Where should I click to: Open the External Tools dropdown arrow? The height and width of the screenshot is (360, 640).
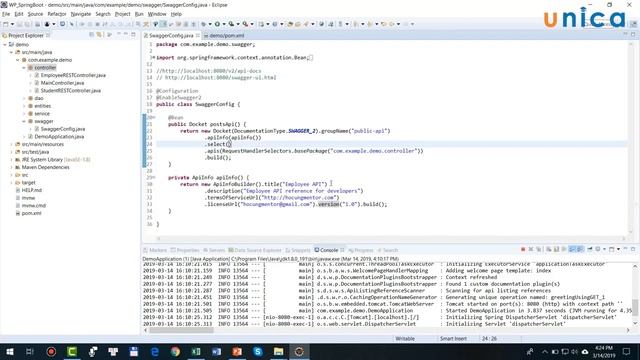251,24
